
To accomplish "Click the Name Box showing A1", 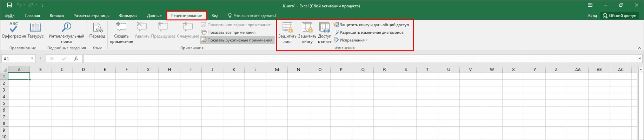I will [15, 59].
